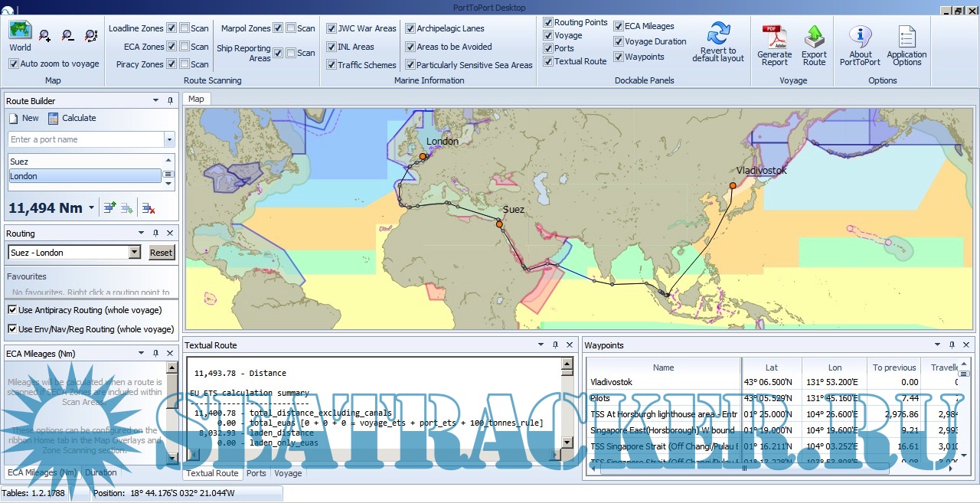Image resolution: width=980 pixels, height=503 pixels.
Task: Switch to the Ports tab
Action: [x=256, y=473]
